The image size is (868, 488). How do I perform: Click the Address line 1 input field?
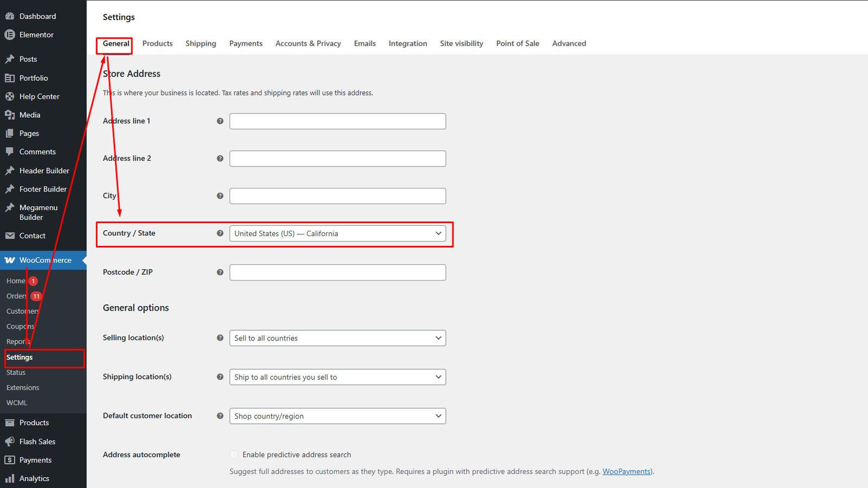coord(337,121)
